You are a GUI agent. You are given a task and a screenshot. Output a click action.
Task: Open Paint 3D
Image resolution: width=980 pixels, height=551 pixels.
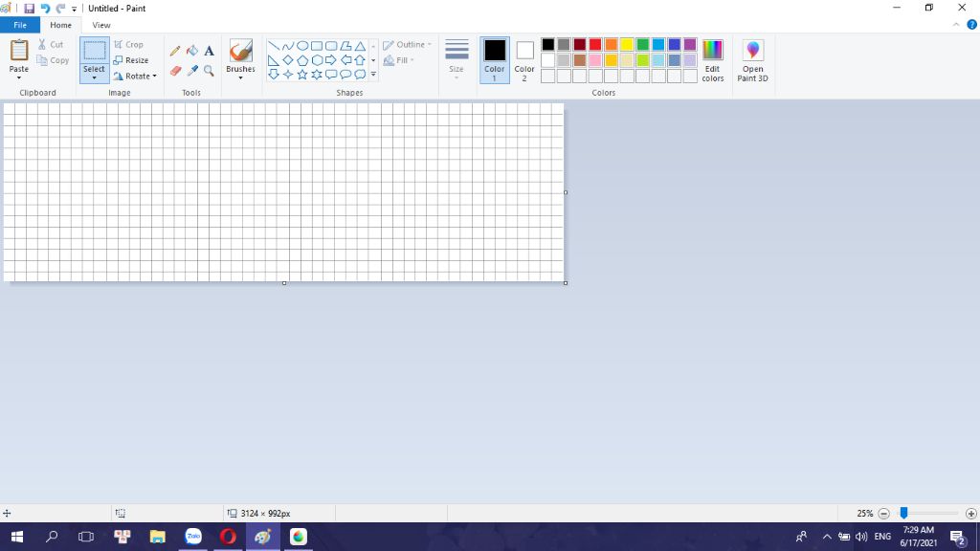[x=752, y=60]
